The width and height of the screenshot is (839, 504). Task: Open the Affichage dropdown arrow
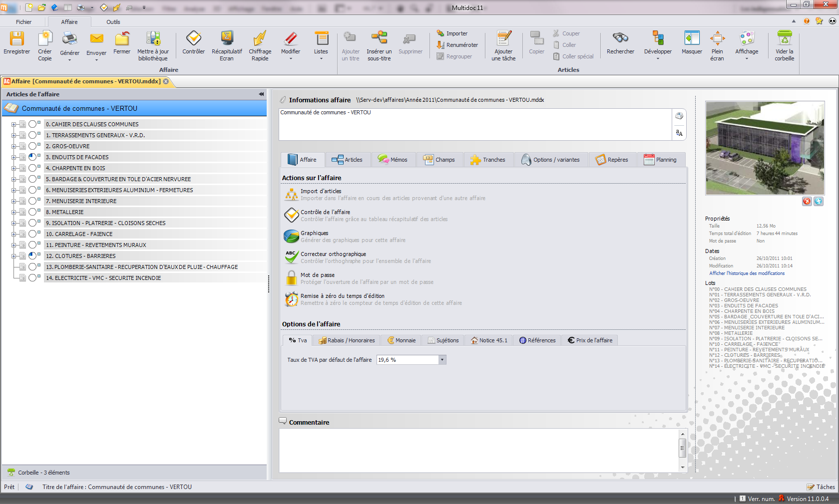coord(747,58)
